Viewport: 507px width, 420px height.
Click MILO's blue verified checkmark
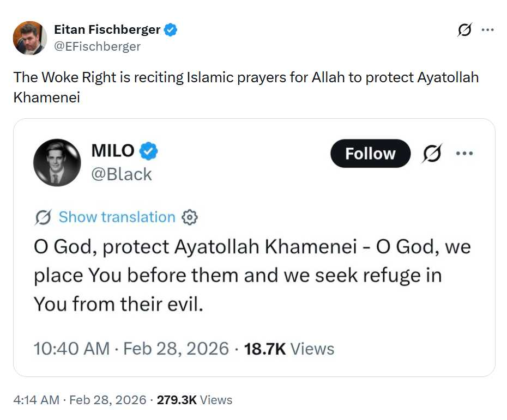coord(149,151)
